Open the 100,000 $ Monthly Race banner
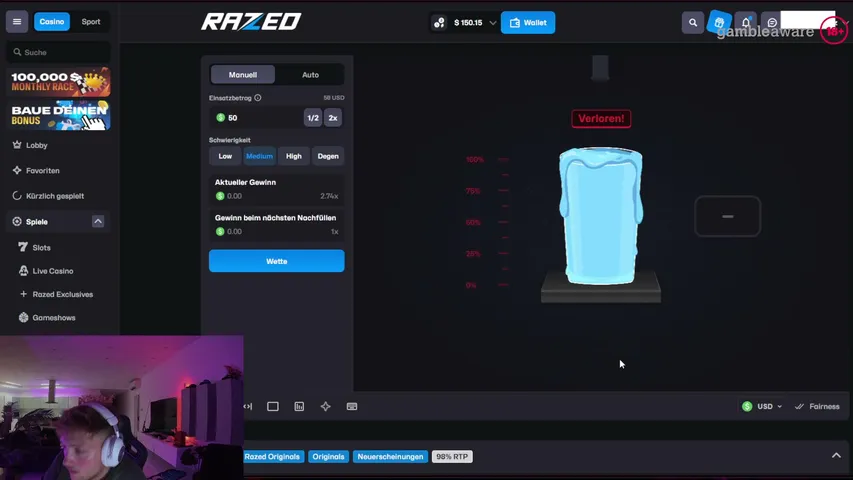Viewport: 853px width, 480px height. coord(59,82)
